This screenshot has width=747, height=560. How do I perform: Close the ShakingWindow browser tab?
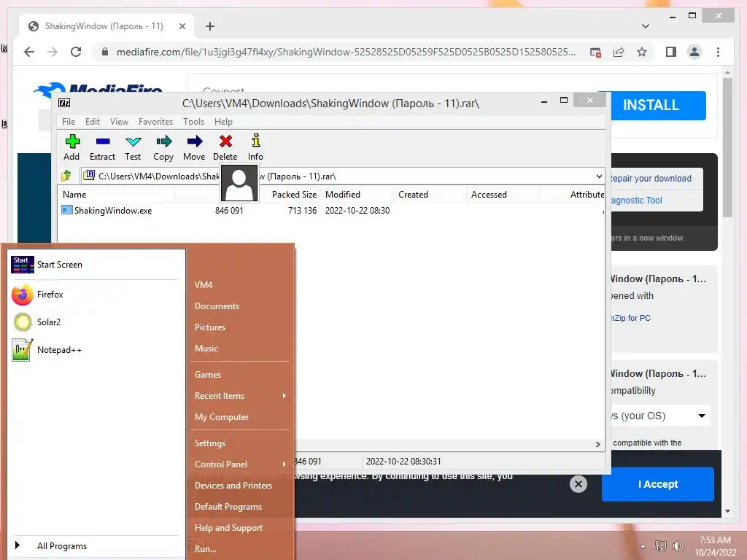(182, 26)
